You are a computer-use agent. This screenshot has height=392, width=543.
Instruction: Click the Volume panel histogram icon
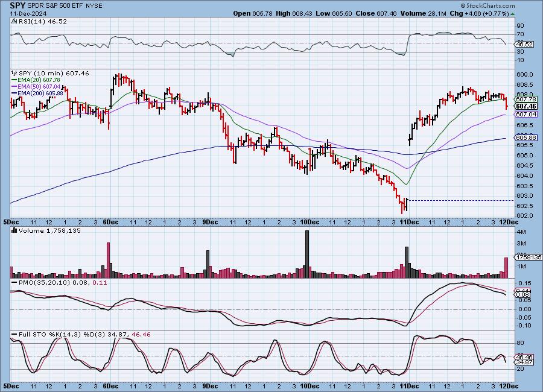tap(14, 230)
